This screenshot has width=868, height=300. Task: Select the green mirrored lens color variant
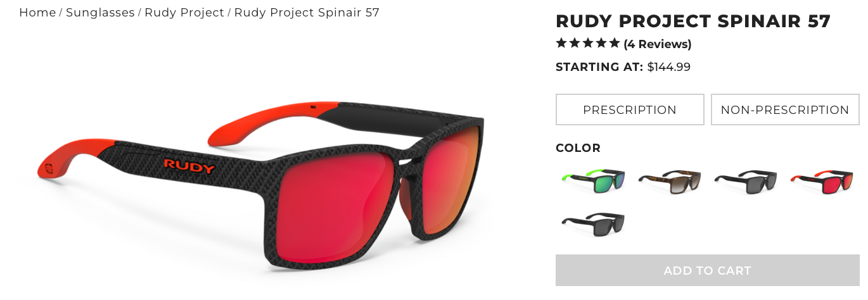(594, 181)
